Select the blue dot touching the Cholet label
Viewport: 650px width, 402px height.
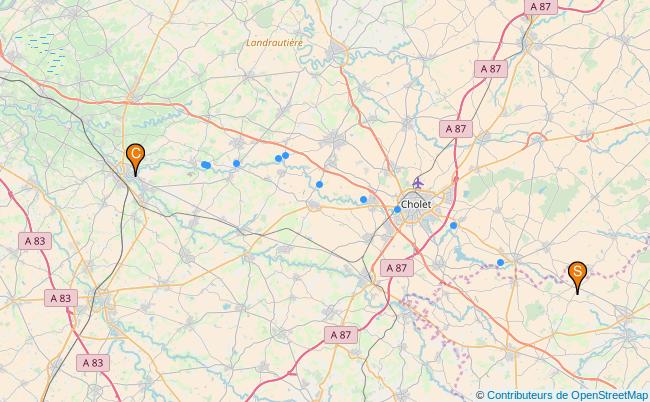tap(397, 209)
